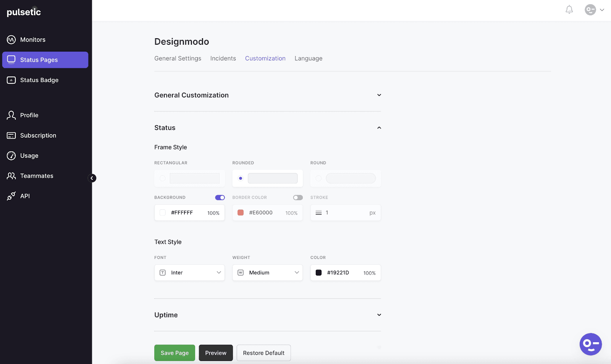Switch to the Incidents tab
This screenshot has height=364, width=611.
click(x=223, y=58)
